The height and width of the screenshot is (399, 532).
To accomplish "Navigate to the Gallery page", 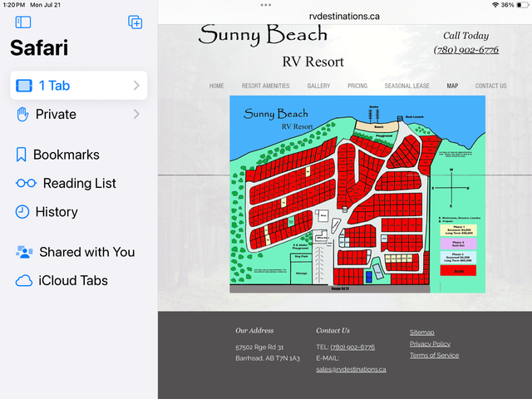I will tap(318, 86).
